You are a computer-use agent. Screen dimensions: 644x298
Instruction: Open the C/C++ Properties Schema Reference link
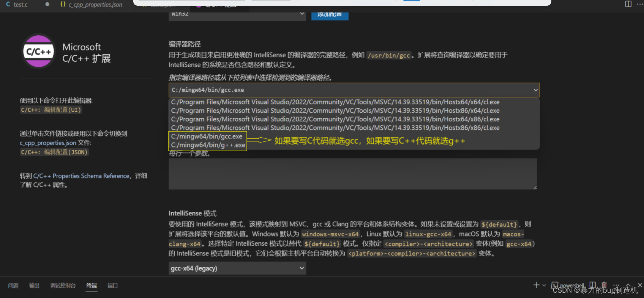(x=81, y=176)
